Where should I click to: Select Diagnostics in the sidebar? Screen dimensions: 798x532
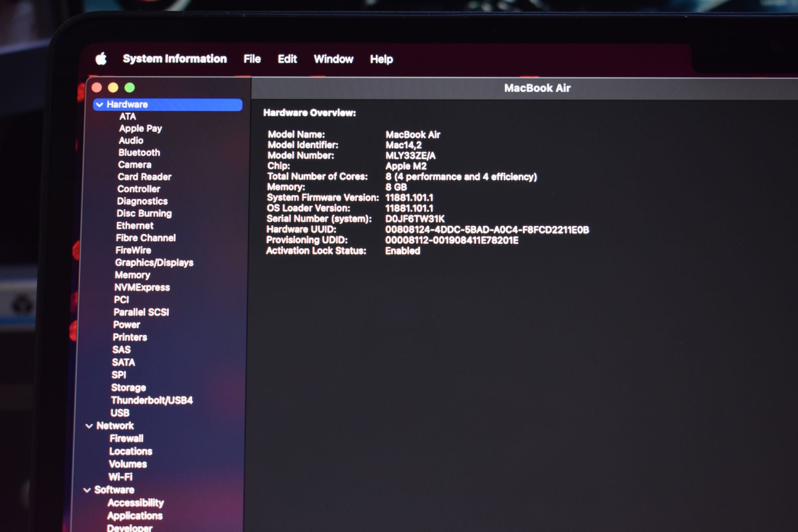pyautogui.click(x=142, y=201)
